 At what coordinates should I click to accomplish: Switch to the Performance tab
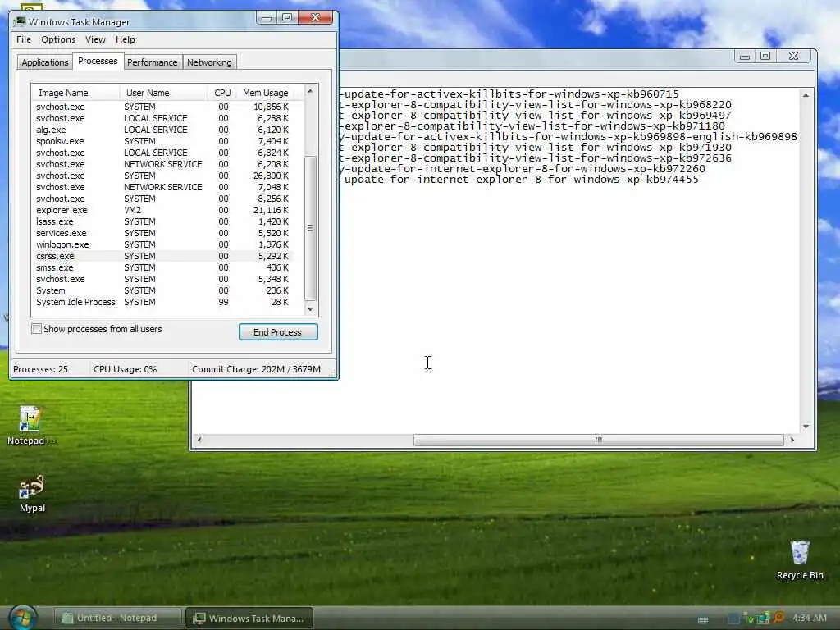point(152,62)
